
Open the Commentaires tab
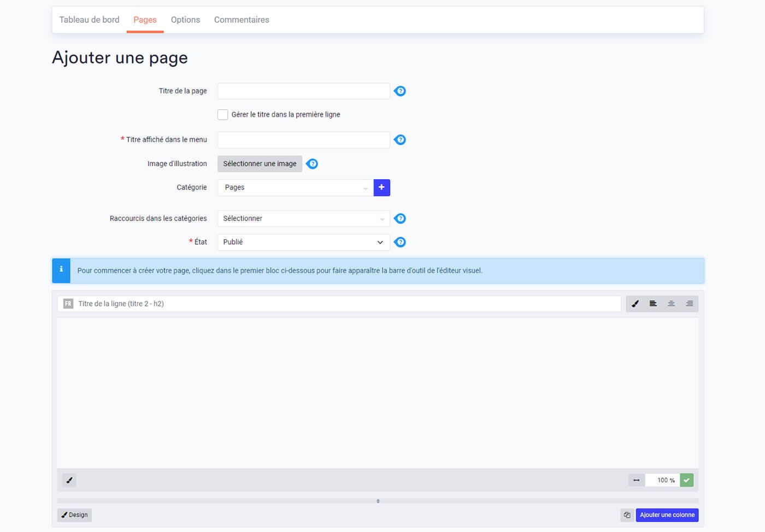click(x=242, y=20)
